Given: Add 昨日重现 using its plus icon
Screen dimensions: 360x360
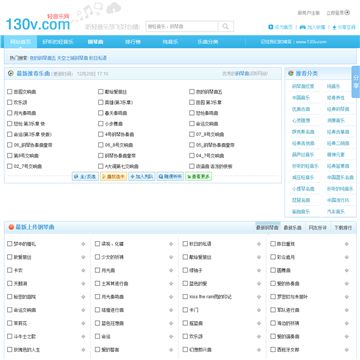Looking at the screenshot, I should pyautogui.click(x=347, y=244).
